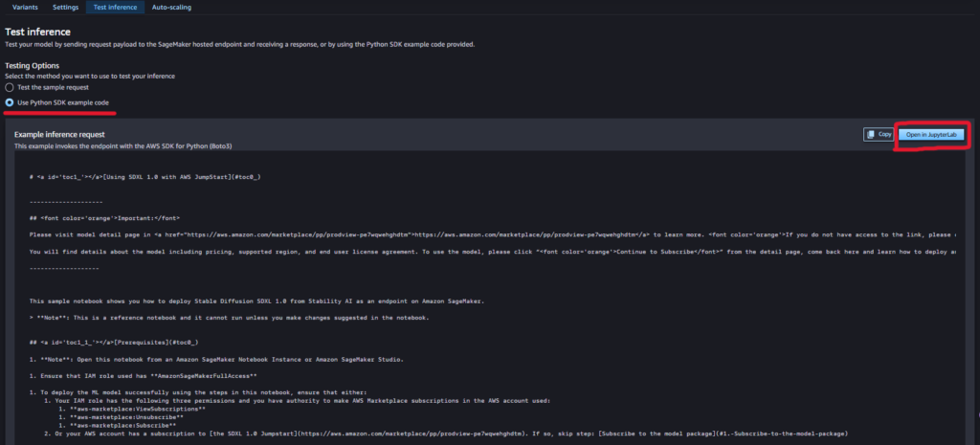Screen dimensions: 980x445
Task: Open the Settings tab
Action: (x=65, y=8)
